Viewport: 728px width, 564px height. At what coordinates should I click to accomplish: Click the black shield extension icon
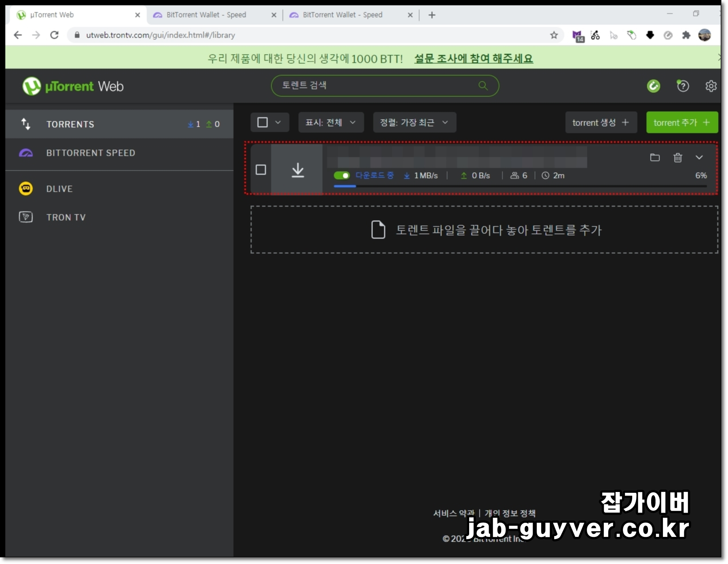coord(650,35)
